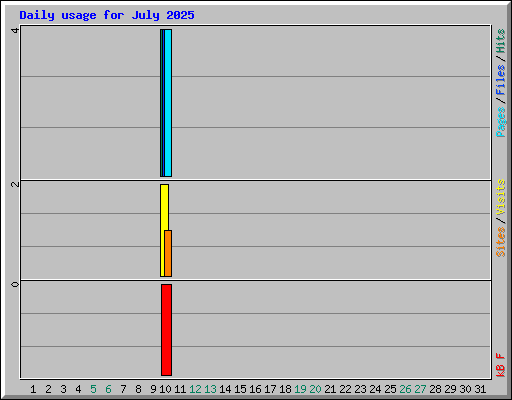Click day 26 on the x-axis

click(405, 389)
